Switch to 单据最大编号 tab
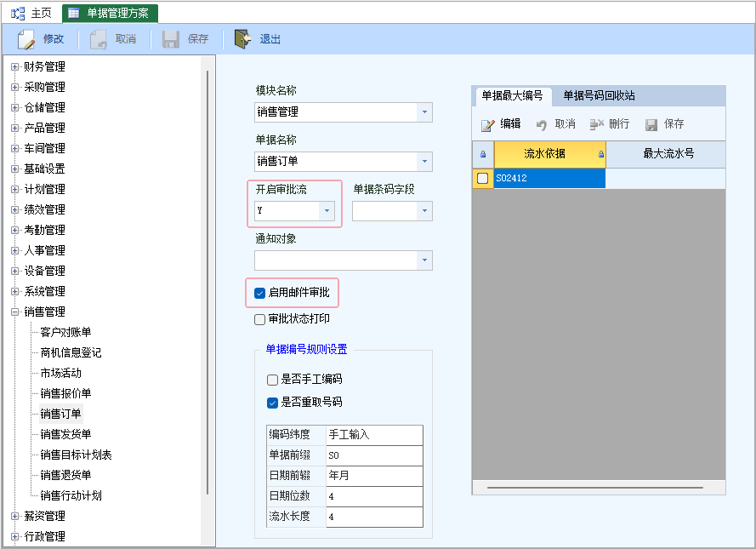The image size is (756, 549). tap(512, 95)
